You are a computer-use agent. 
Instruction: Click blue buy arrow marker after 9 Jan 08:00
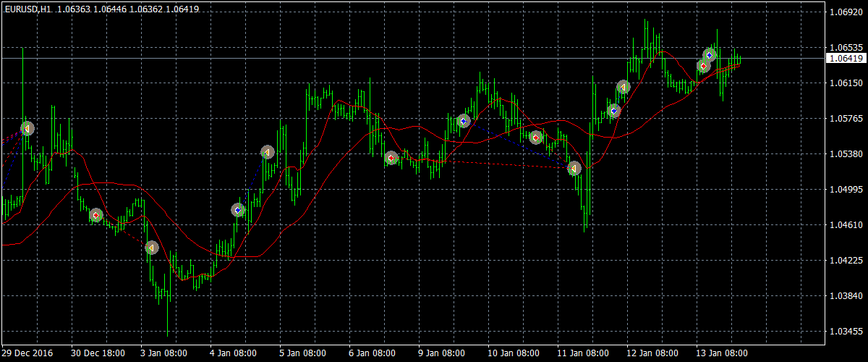point(464,121)
